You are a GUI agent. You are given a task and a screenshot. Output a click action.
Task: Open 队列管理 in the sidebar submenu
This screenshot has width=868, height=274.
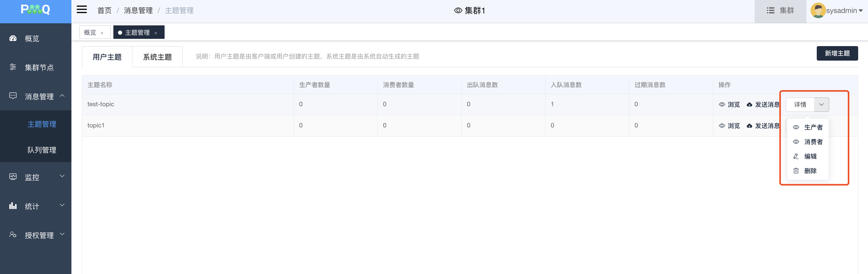click(42, 150)
